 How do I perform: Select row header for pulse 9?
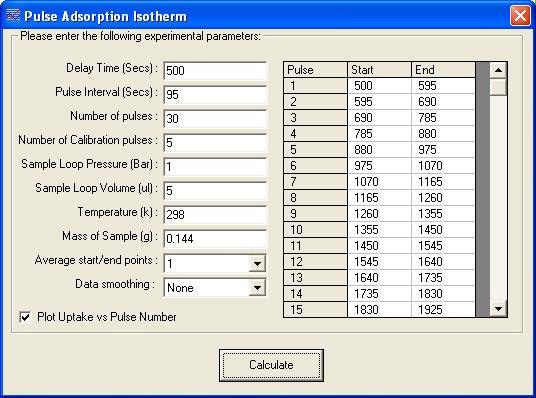click(316, 213)
